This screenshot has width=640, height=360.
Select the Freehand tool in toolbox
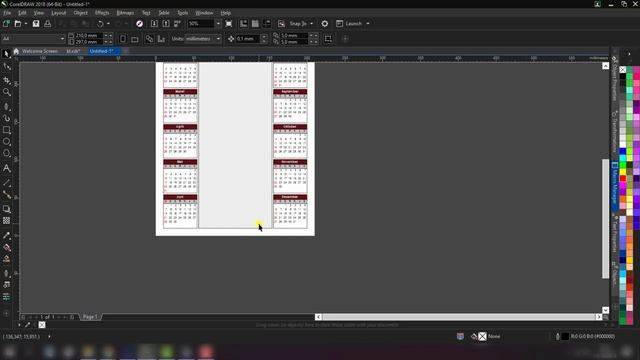click(7, 106)
